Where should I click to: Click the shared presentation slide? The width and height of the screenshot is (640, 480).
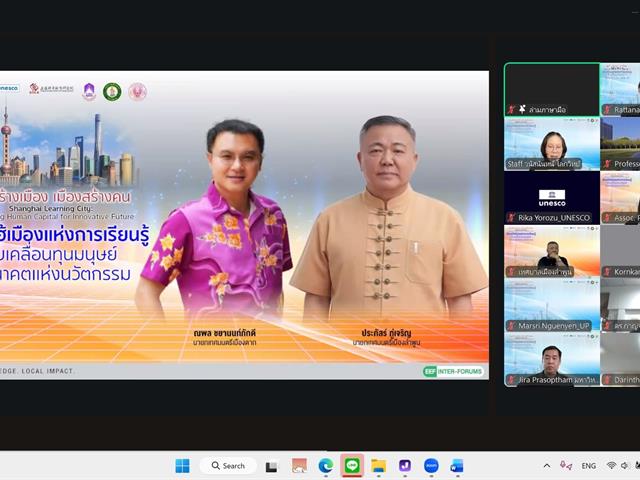[244, 225]
